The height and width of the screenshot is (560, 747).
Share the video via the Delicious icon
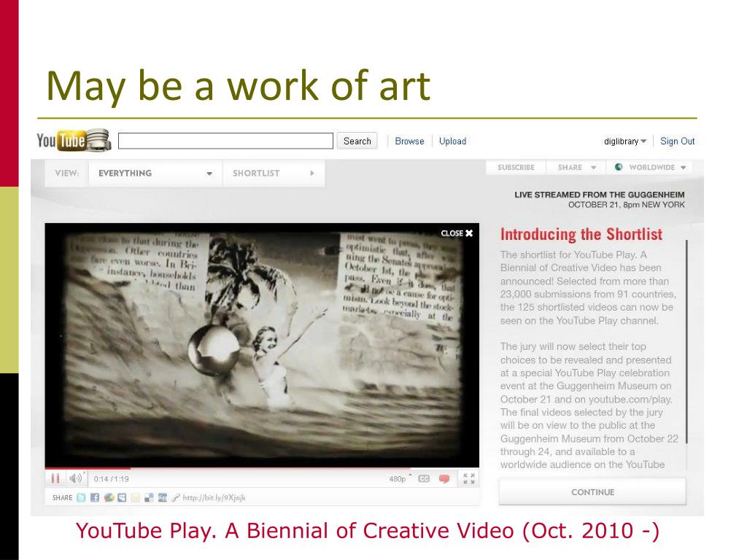click(149, 497)
